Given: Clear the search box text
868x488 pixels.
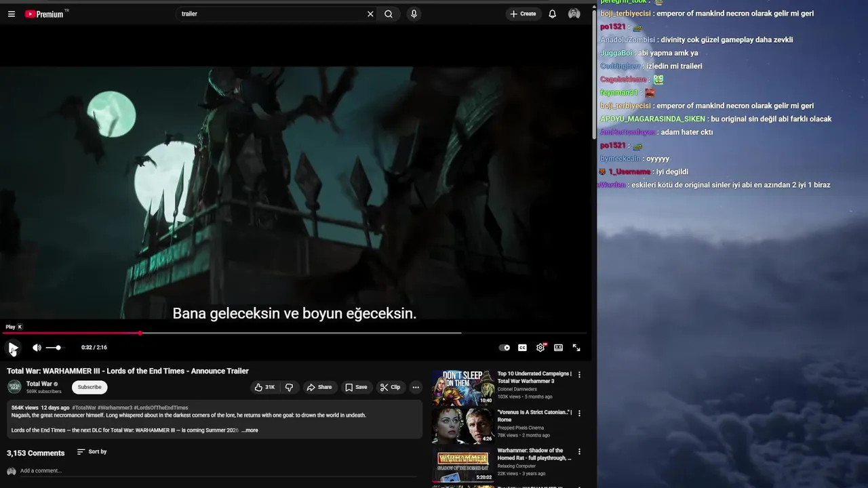Looking at the screenshot, I should click(370, 14).
